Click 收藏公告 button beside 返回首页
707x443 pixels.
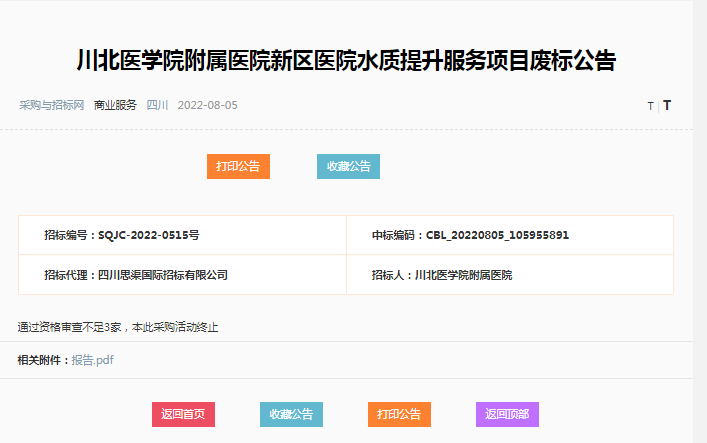pos(291,414)
